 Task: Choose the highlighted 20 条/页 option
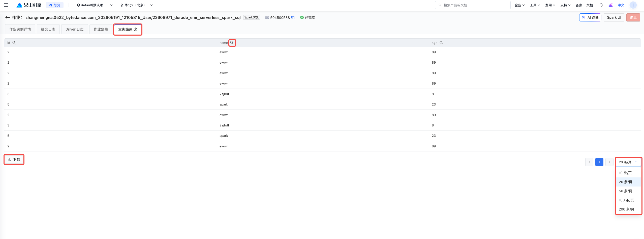tap(628, 182)
